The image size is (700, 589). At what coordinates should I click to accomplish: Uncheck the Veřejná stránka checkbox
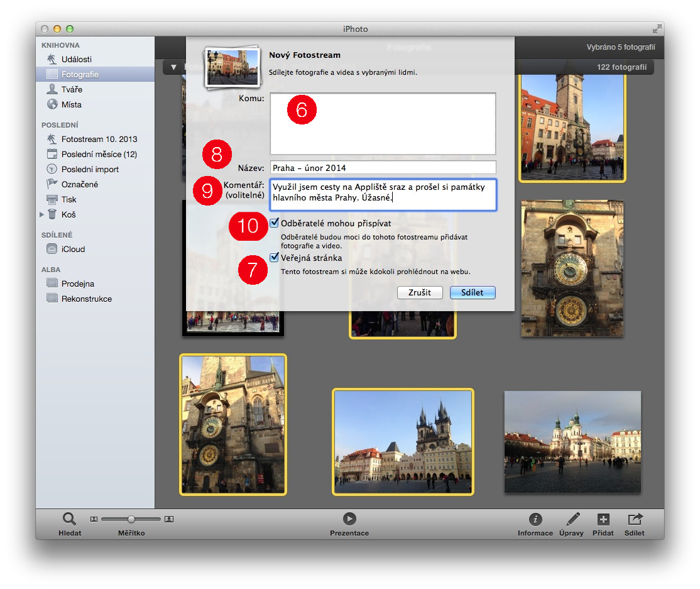click(x=275, y=258)
